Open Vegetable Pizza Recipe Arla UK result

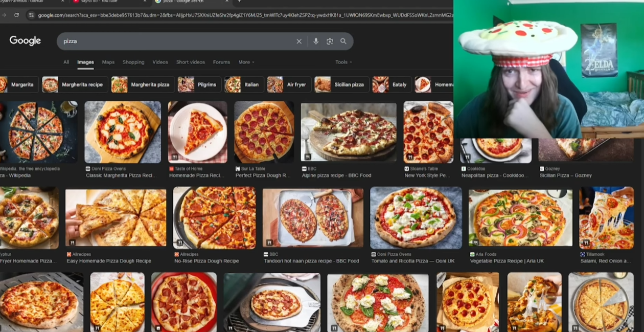click(507, 261)
